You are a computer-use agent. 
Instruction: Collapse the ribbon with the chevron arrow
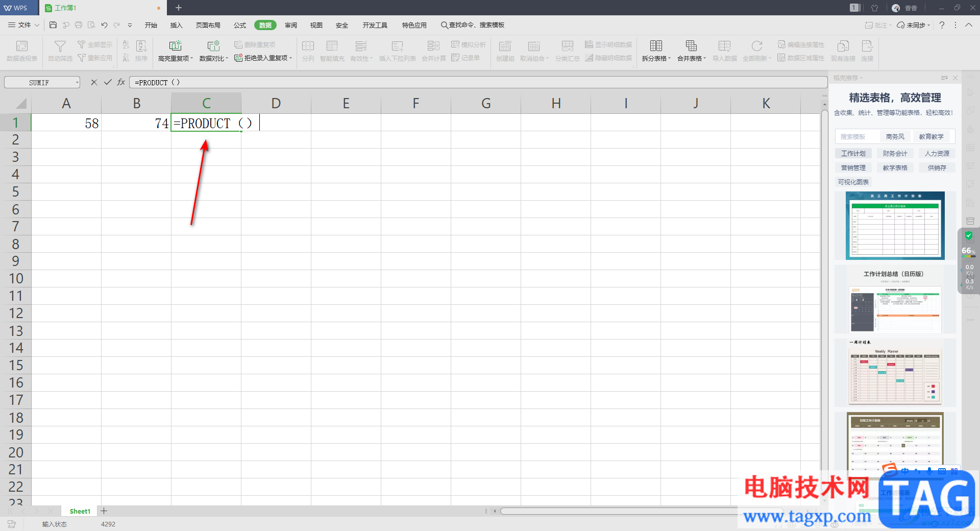pyautogui.click(x=969, y=25)
